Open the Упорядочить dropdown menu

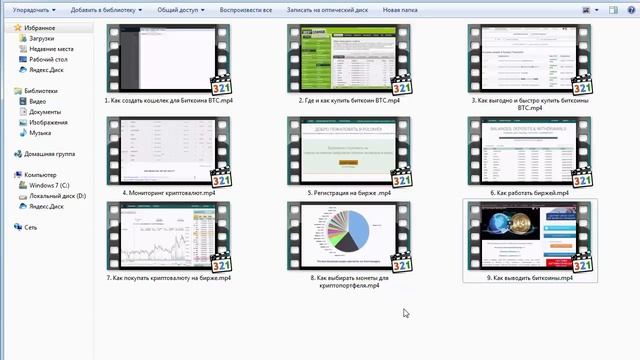coord(34,10)
